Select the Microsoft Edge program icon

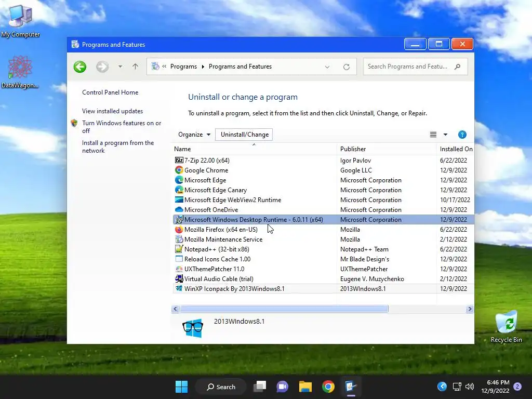click(179, 180)
